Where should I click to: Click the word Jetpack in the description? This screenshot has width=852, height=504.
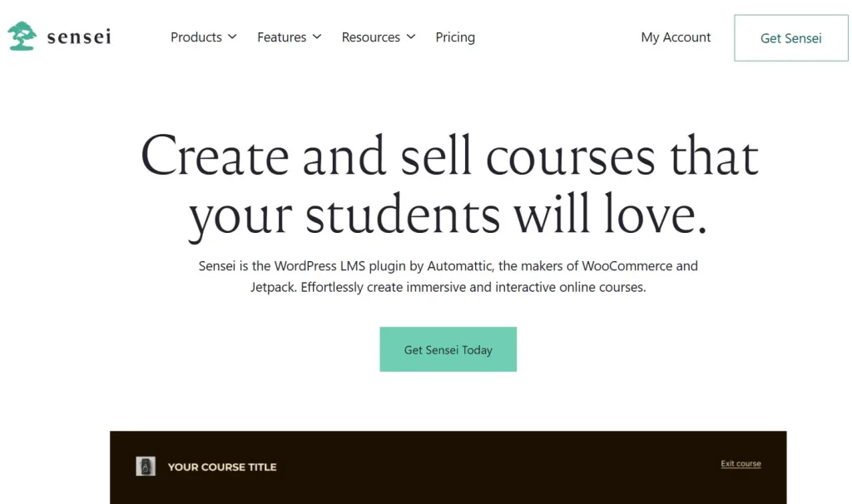pyautogui.click(x=273, y=288)
